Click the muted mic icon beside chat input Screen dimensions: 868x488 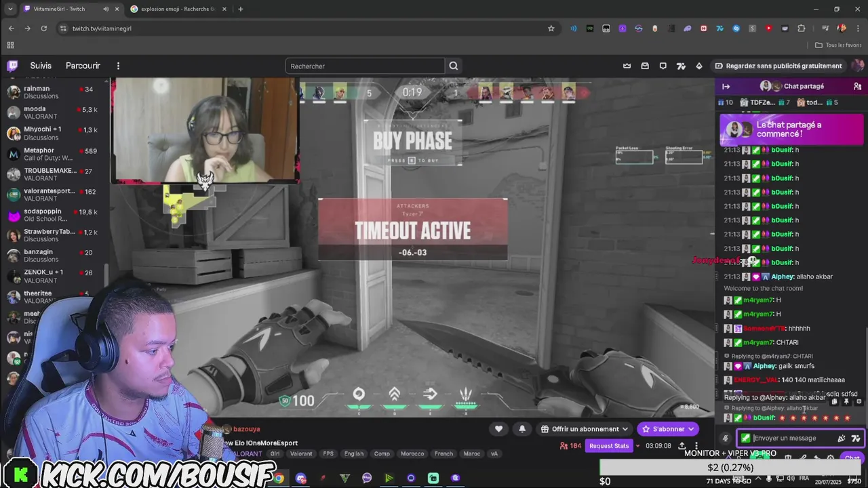pyautogui.click(x=725, y=439)
